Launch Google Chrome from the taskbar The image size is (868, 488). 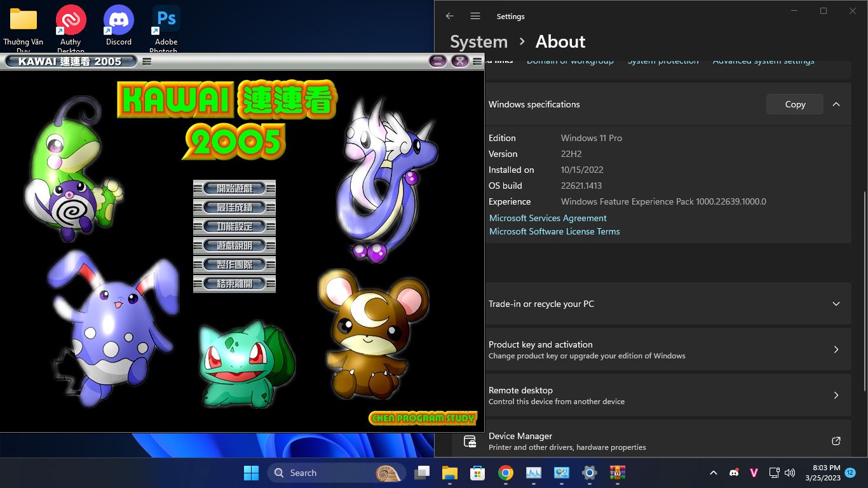tap(505, 473)
